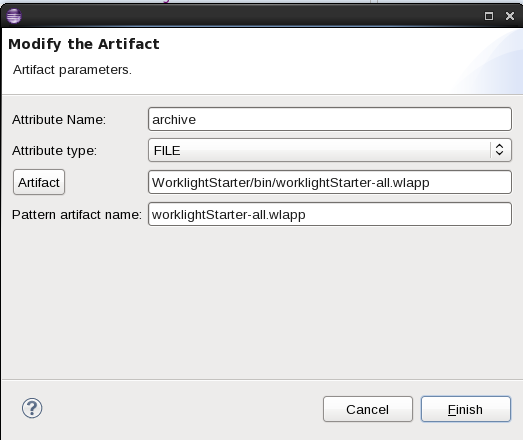This screenshot has width=523, height=440.
Task: Focus the Attribute Name field containing archive
Action: point(330,119)
